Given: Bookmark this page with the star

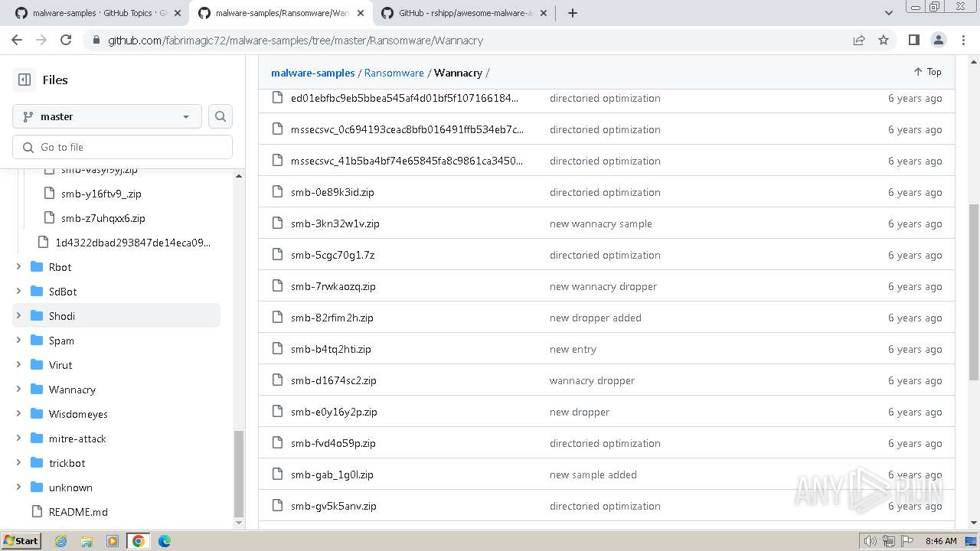Looking at the screenshot, I should tap(884, 41).
